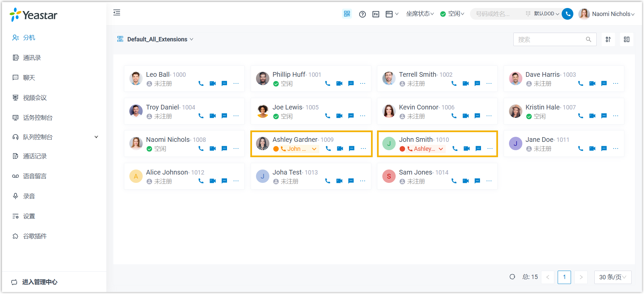Click 进入管理中心 link

[x=40, y=282]
